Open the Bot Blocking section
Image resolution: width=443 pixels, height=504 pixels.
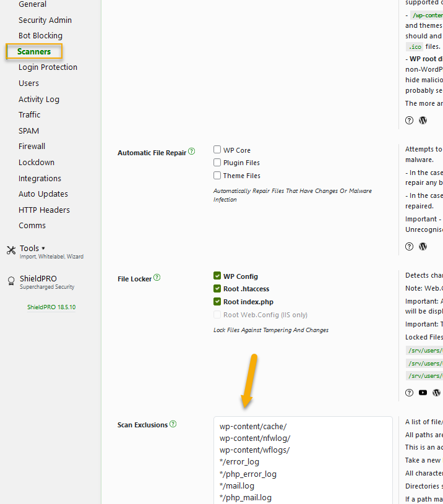(40, 36)
